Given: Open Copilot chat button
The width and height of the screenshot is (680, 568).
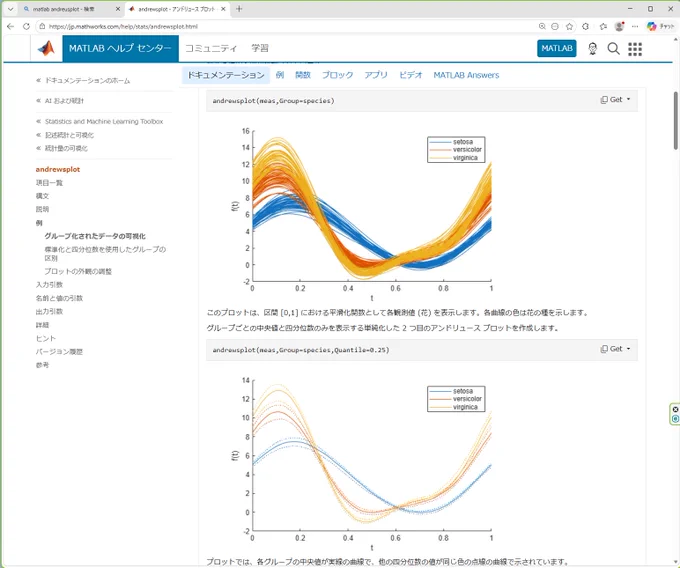Looking at the screenshot, I should (660, 26).
